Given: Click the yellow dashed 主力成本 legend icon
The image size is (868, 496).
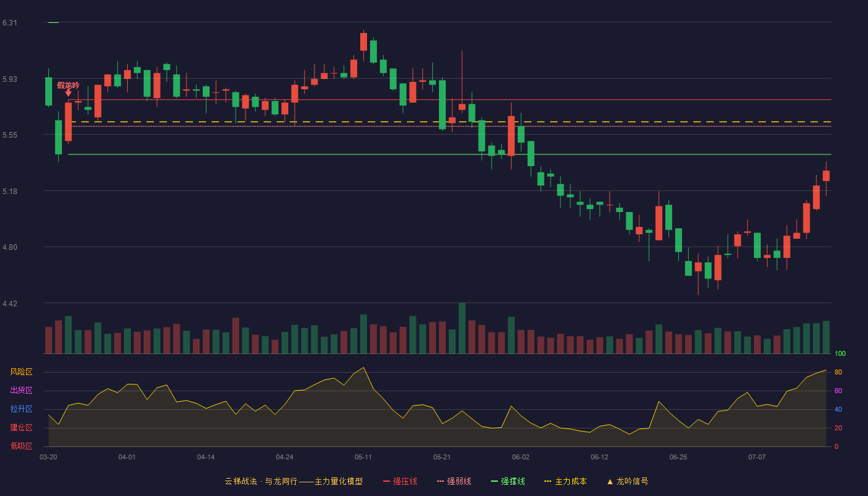Looking at the screenshot, I should click(547, 481).
